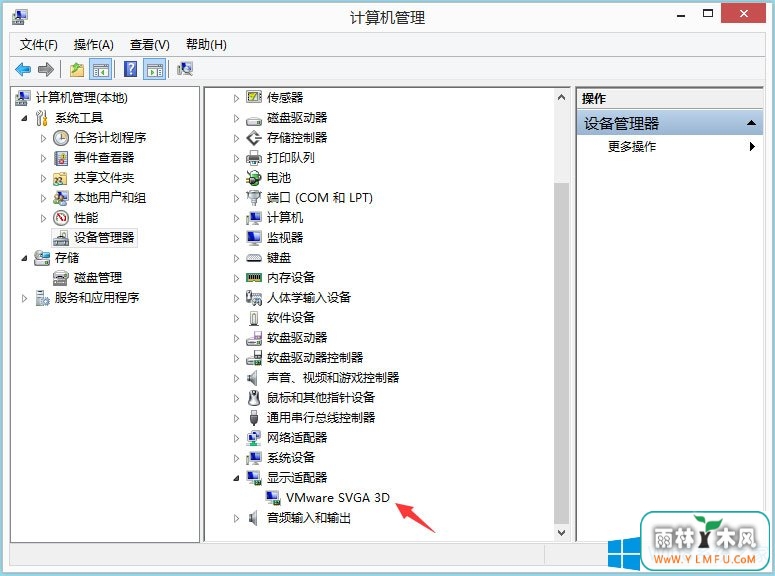The width and height of the screenshot is (775, 576).
Task: Click the 鼠标和其他指针设备 mouse icon
Action: (x=254, y=398)
